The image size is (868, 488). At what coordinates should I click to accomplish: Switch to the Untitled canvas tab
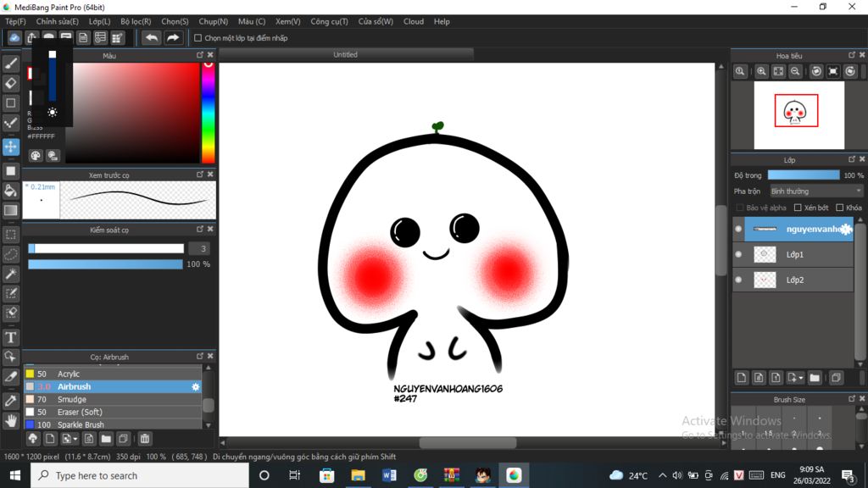tap(346, 55)
